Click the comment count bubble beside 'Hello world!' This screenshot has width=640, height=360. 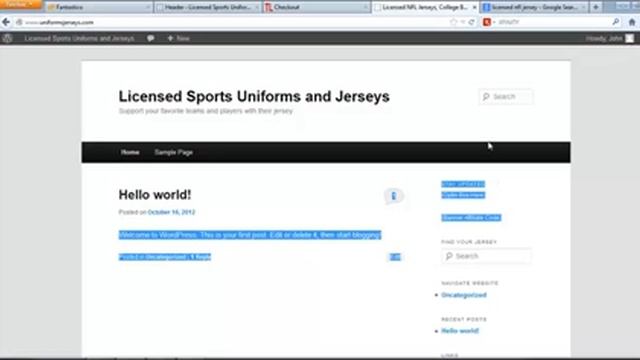tap(393, 196)
